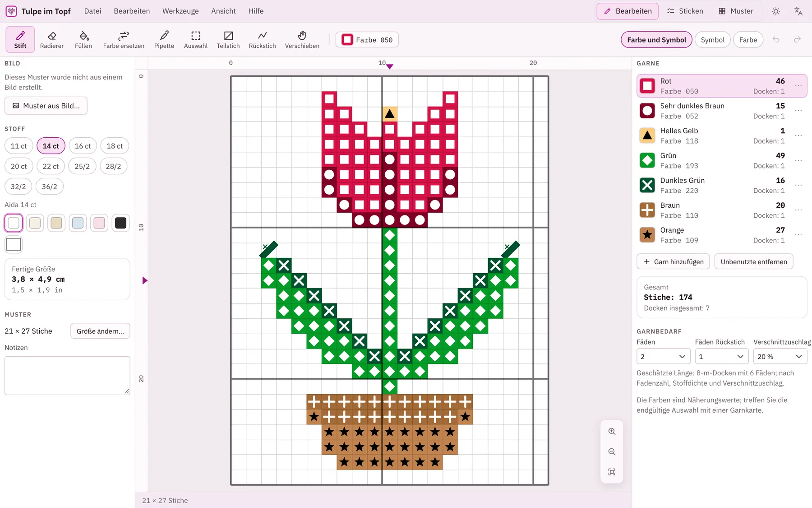Open options for the Rot yarn row
812x508 pixels.
(798, 86)
